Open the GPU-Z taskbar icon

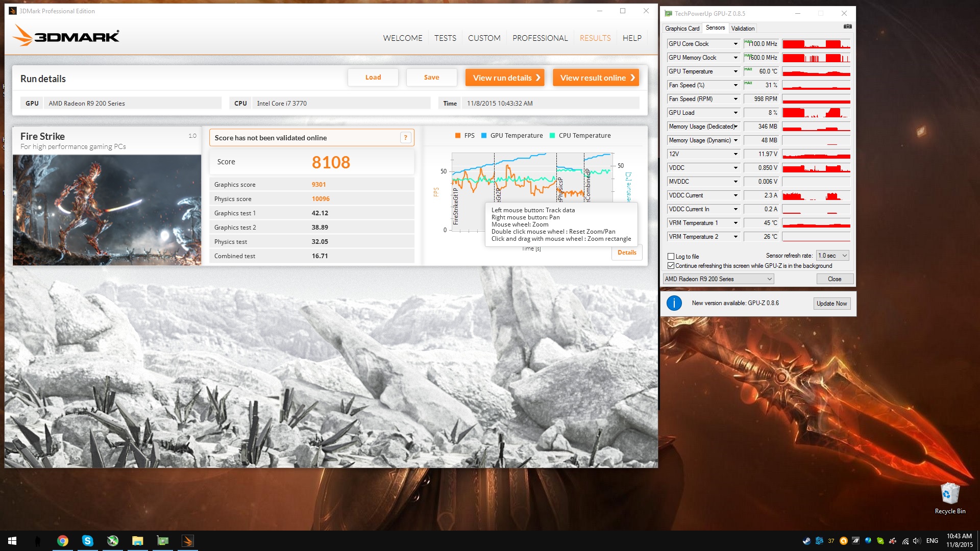[x=163, y=541]
